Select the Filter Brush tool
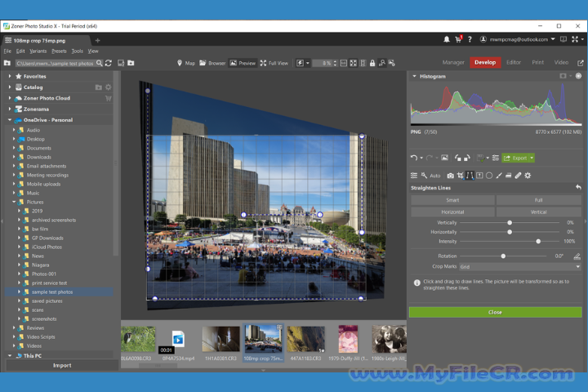Viewport: 588px width, 392px height. 499,176
